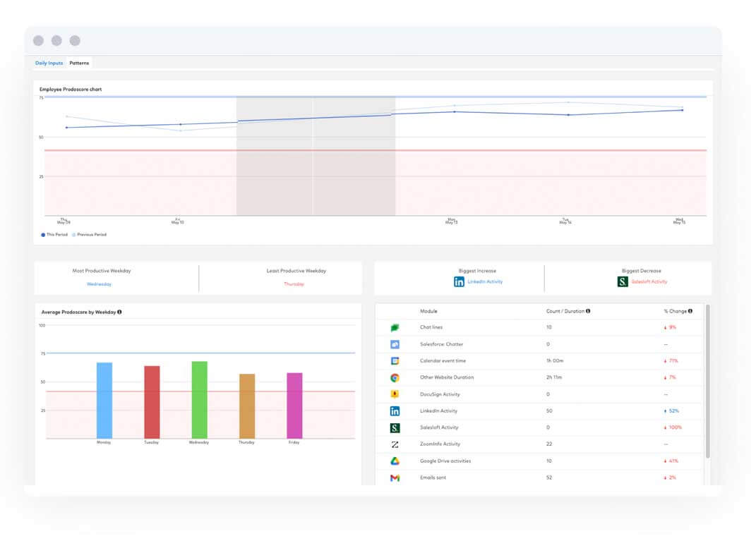Select the LinkedIn icon next to LinkedIn Activity
Screen dimensions: 756x560
point(395,410)
